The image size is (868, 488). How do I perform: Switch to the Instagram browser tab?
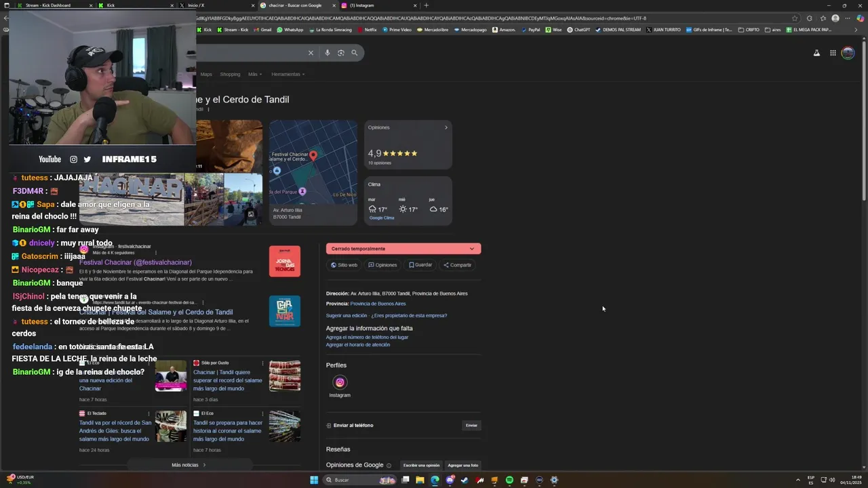379,5
